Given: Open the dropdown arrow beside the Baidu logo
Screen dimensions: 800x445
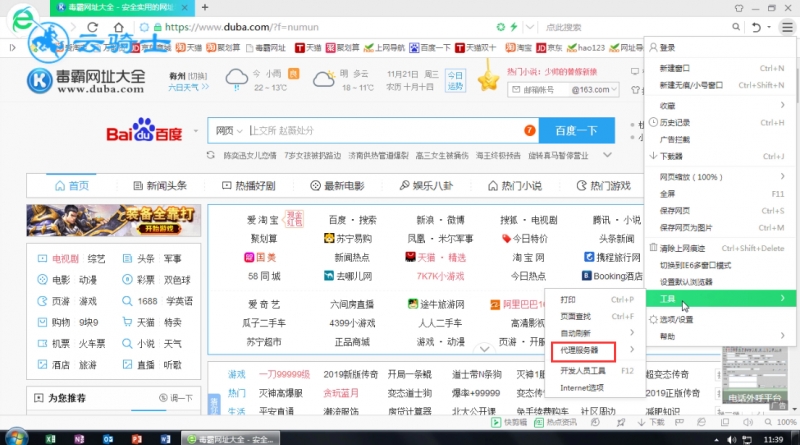Looking at the screenshot, I should 195,131.
